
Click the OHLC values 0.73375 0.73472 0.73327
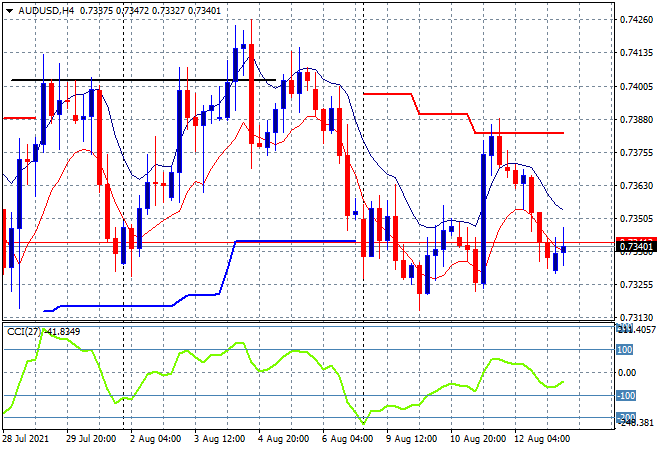coord(132,11)
